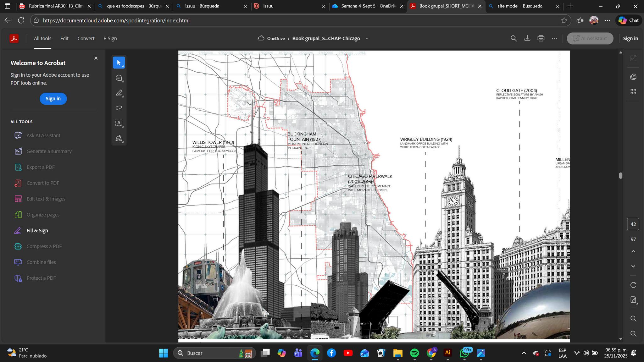The height and width of the screenshot is (362, 644).
Task: Click the search magnifier in Acrobat header
Action: click(x=514, y=38)
